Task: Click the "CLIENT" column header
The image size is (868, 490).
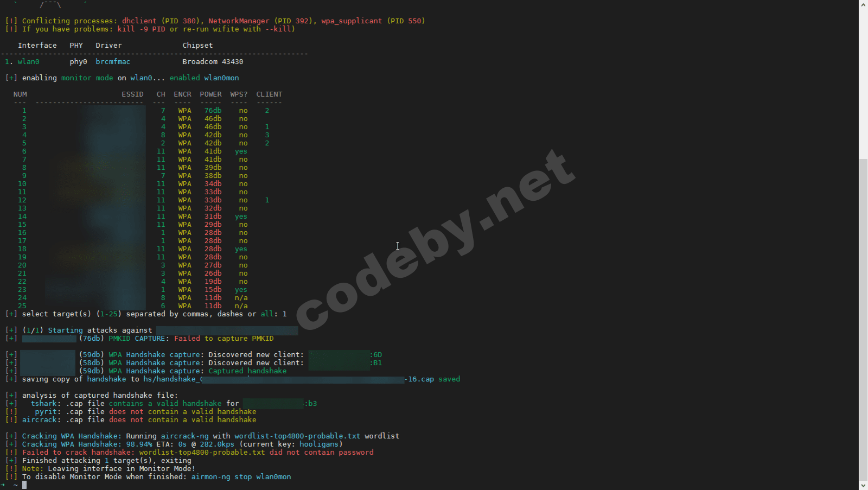Action: coord(270,94)
